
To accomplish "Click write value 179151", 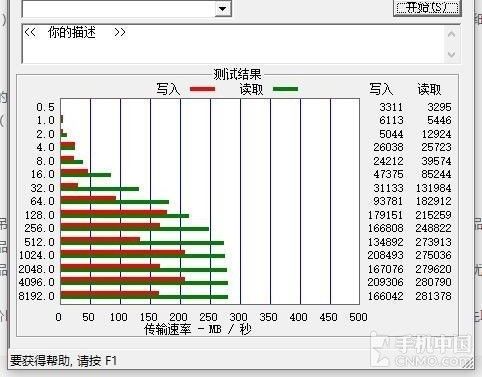I will [x=385, y=215].
